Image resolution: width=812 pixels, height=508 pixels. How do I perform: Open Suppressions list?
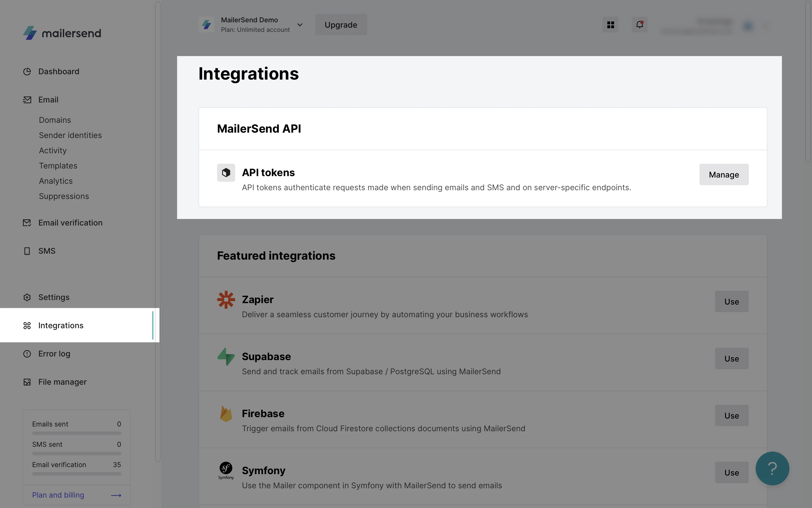[x=64, y=196]
